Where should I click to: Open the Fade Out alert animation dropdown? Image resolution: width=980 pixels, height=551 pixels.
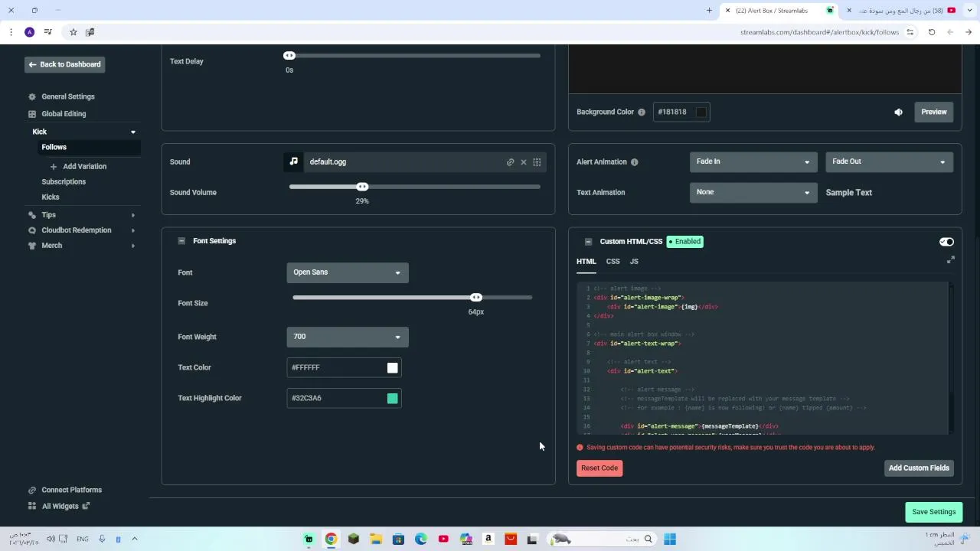coord(889,161)
